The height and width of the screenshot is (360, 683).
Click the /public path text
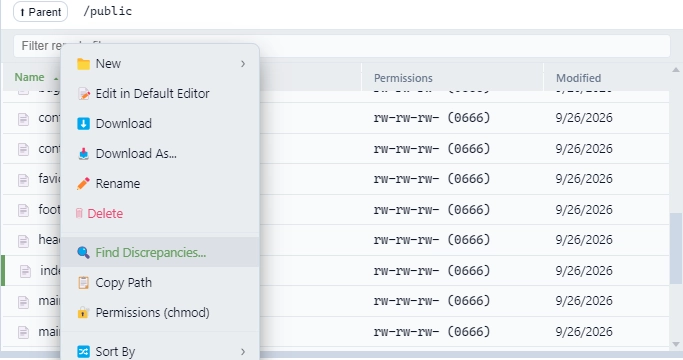click(108, 11)
